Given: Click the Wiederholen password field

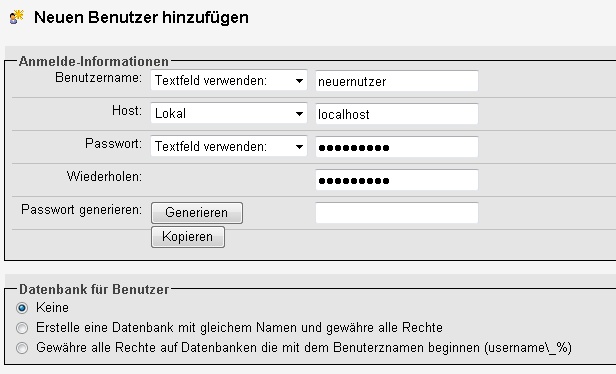Looking at the screenshot, I should pos(397,180).
